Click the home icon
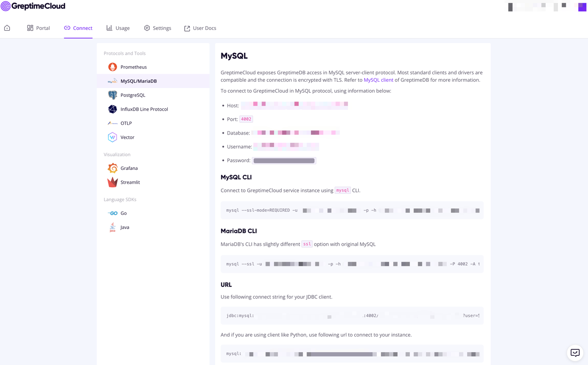 [7, 28]
